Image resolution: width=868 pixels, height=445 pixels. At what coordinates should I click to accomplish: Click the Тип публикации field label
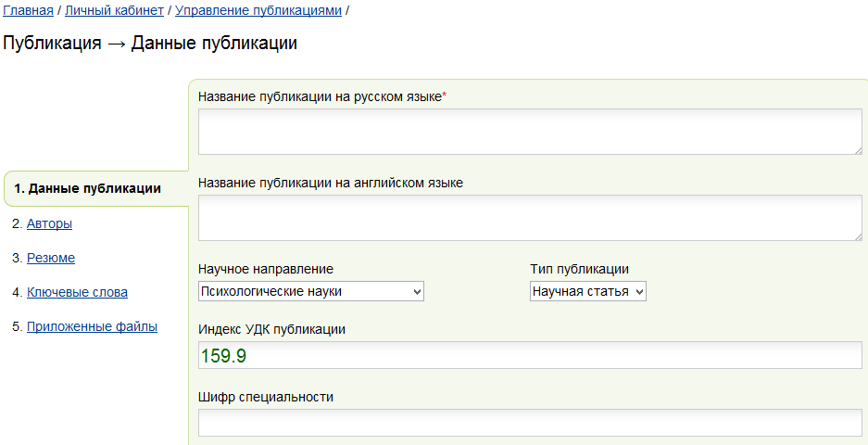(579, 270)
